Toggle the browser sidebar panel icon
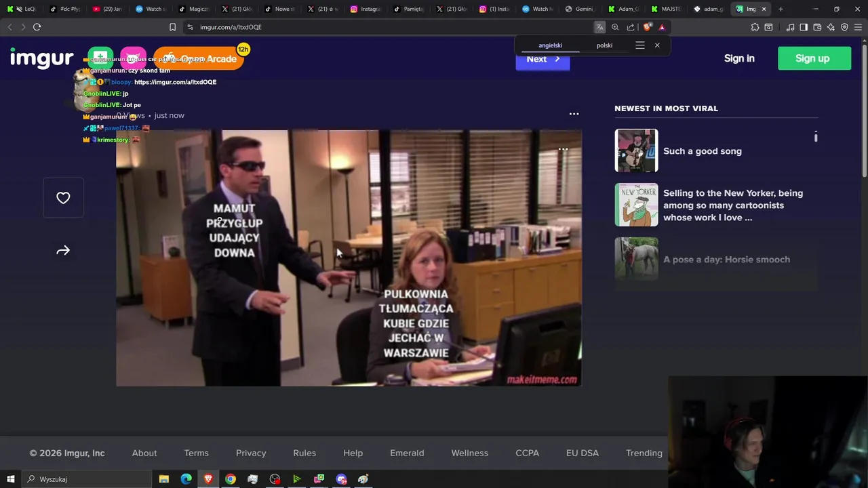The height and width of the screenshot is (488, 868). tap(804, 27)
